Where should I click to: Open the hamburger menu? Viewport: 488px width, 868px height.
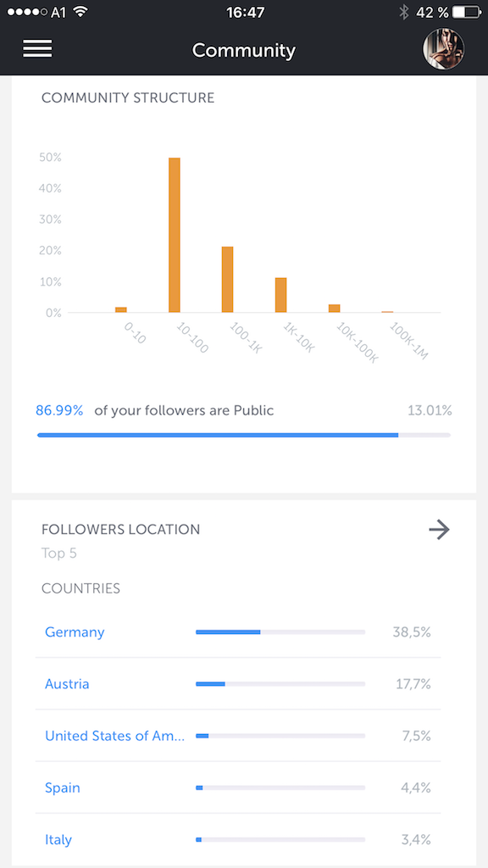[37, 49]
